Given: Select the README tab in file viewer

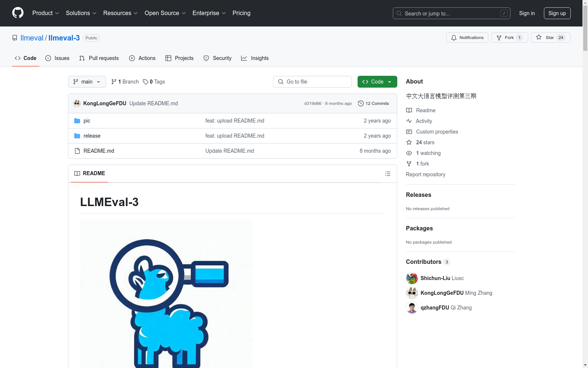Looking at the screenshot, I should pos(90,173).
